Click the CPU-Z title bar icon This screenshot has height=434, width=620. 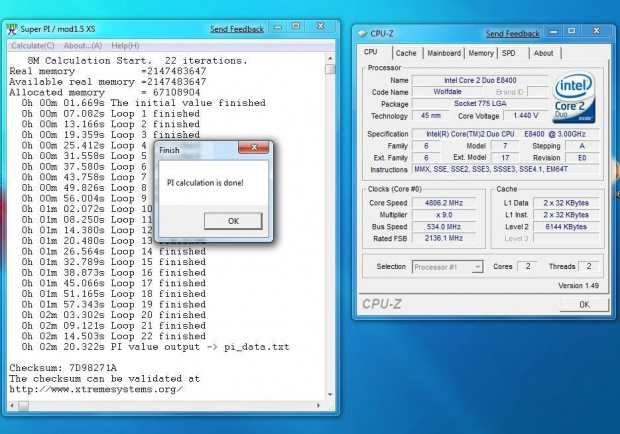click(x=362, y=34)
